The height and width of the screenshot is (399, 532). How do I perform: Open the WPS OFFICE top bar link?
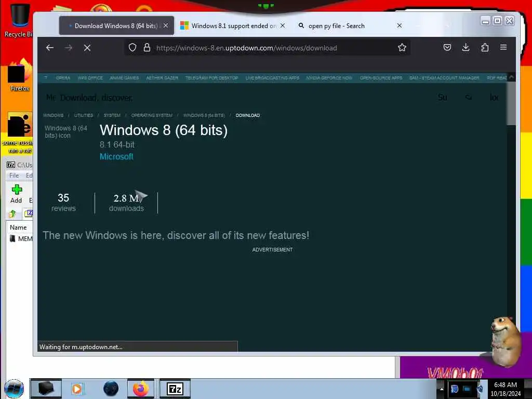90,78
